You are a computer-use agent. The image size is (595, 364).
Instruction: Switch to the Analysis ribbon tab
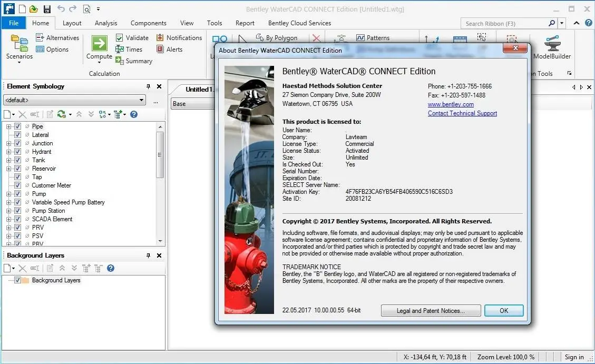click(106, 23)
